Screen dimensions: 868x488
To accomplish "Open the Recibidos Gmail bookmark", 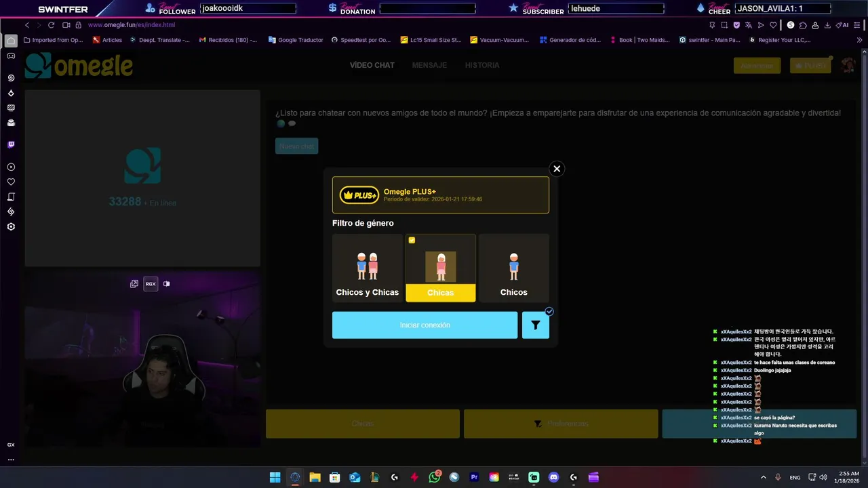I will tap(228, 40).
